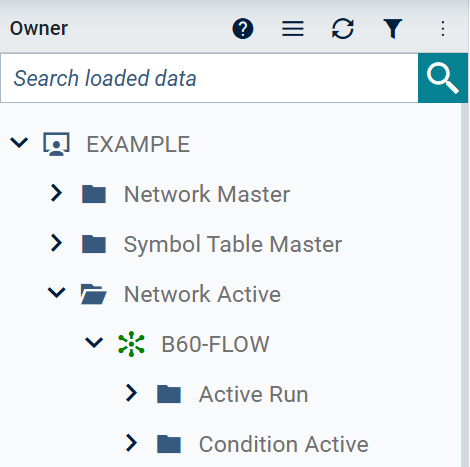This screenshot has height=467, width=470.
Task: Expand the Active Run folder
Action: 131,393
